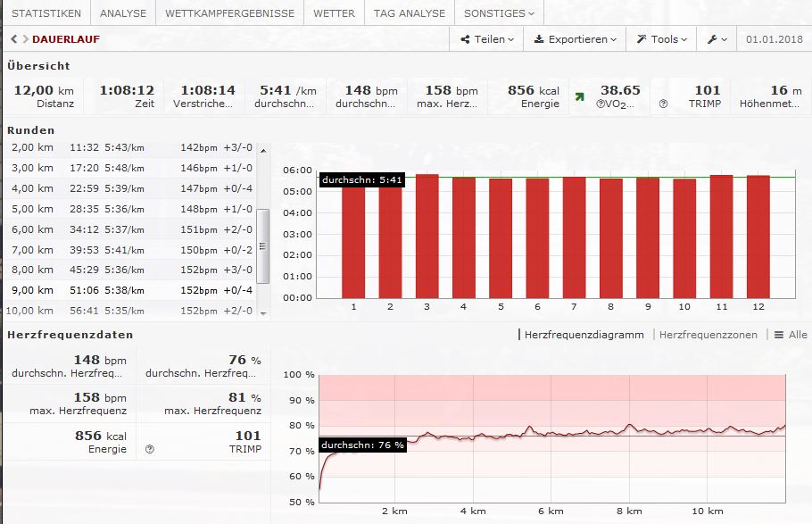The width and height of the screenshot is (812, 524).
Task: Select the 9,00 km lap row
Action: [x=132, y=290]
